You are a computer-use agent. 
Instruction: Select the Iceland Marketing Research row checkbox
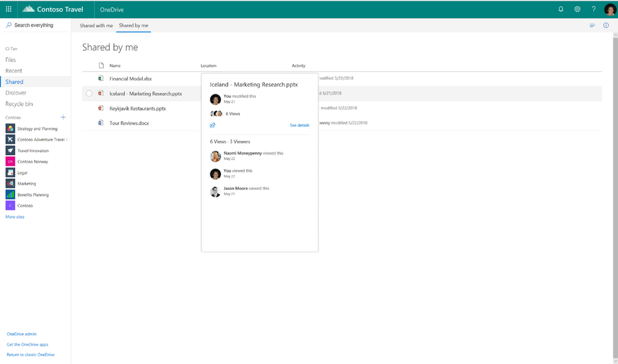(89, 93)
